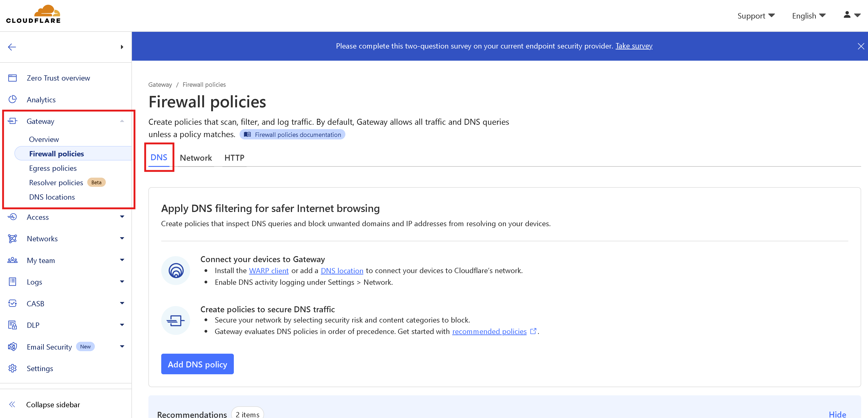The height and width of the screenshot is (418, 868).
Task: Click the Connect your devices Gateway icon
Action: click(176, 270)
